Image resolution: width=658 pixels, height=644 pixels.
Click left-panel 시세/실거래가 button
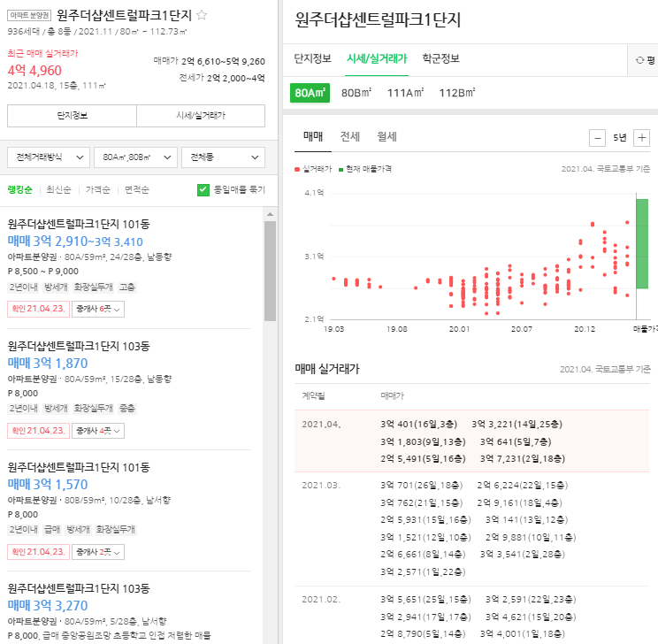point(201,116)
